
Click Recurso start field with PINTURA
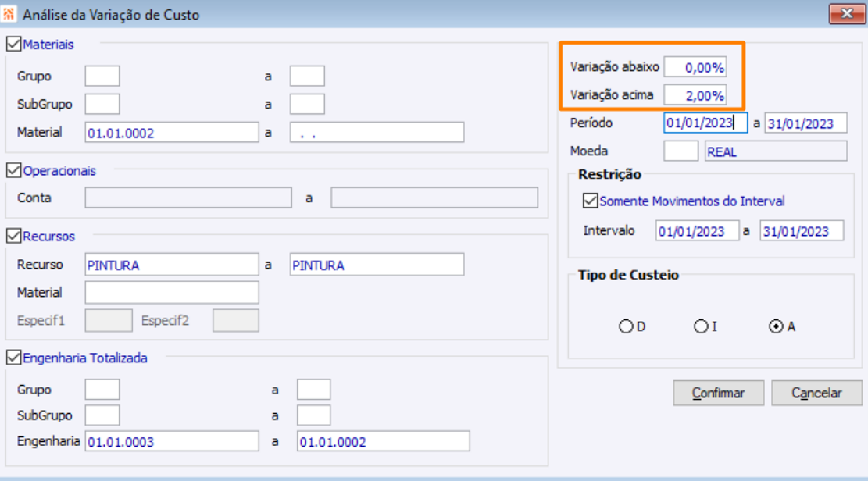[x=172, y=265]
